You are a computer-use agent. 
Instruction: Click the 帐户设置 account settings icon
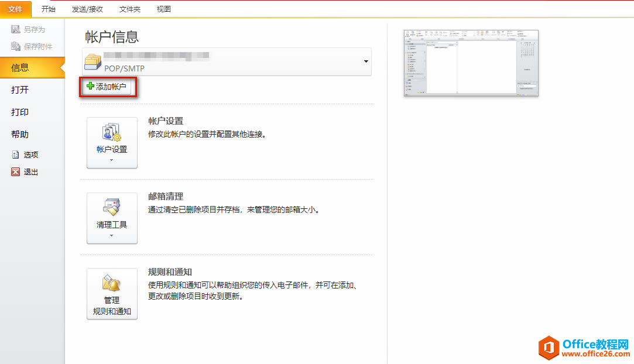click(x=111, y=132)
